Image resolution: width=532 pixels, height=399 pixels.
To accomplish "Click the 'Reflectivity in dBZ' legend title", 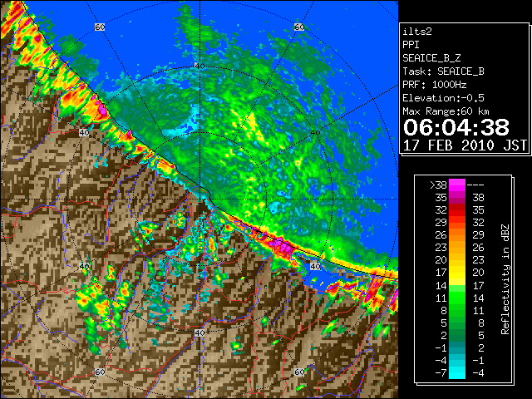I will pos(505,279).
